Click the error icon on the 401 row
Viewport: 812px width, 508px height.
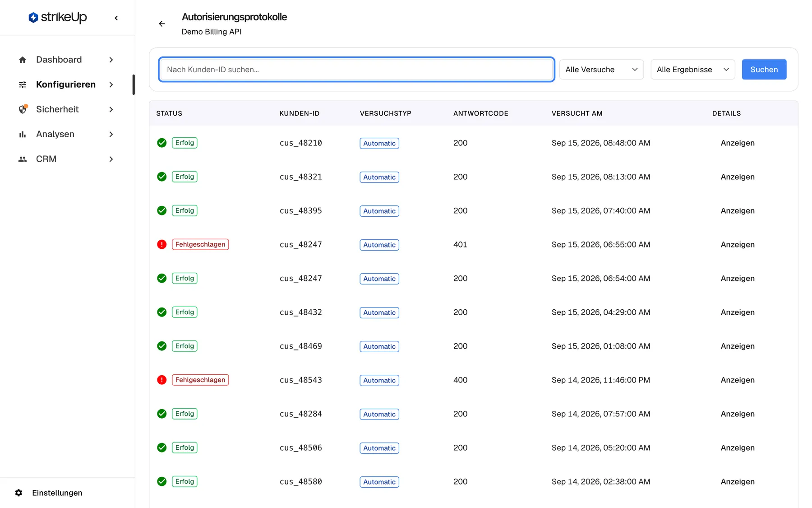(162, 245)
